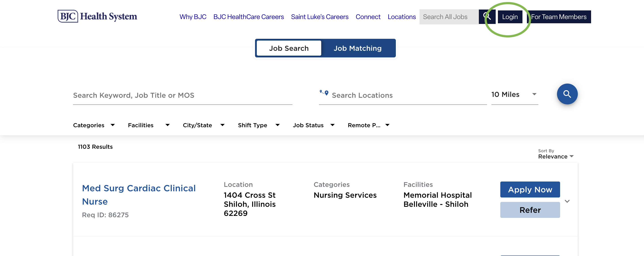644x256 pixels.
Task: Open the Locations menu link
Action: [x=402, y=17]
